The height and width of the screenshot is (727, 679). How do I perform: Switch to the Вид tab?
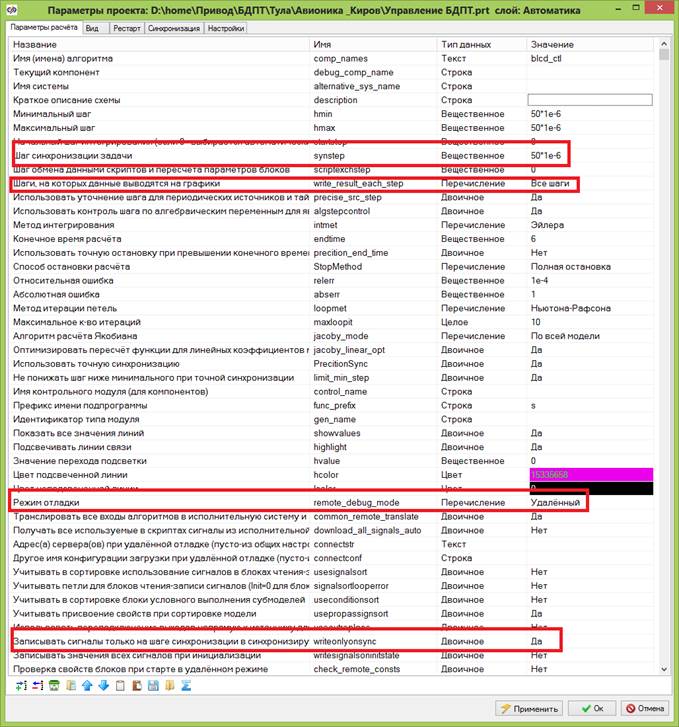92,28
